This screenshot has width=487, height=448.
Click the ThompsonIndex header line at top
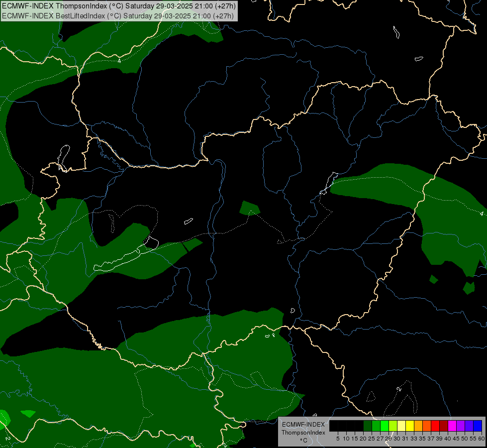pos(119,6)
